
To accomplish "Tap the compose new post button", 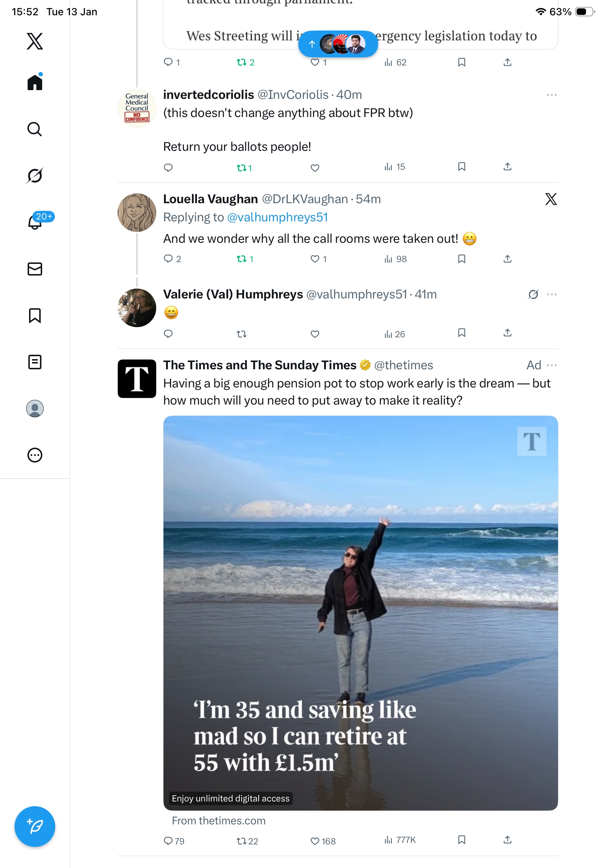I will [35, 826].
